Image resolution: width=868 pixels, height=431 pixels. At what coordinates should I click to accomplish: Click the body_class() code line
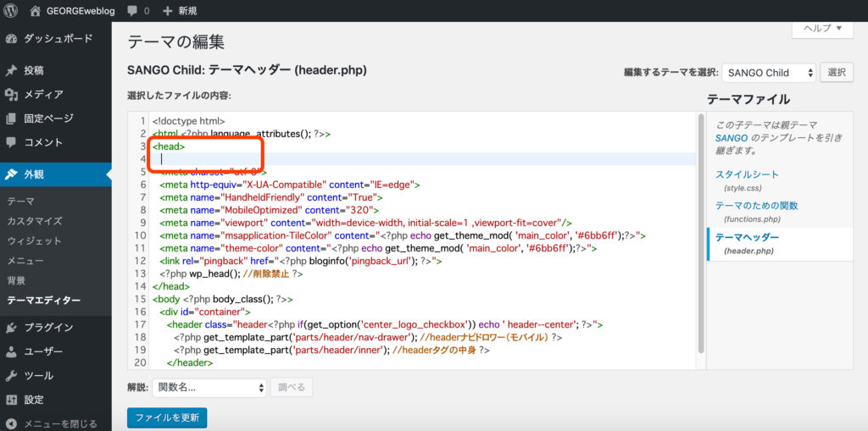pyautogui.click(x=223, y=299)
